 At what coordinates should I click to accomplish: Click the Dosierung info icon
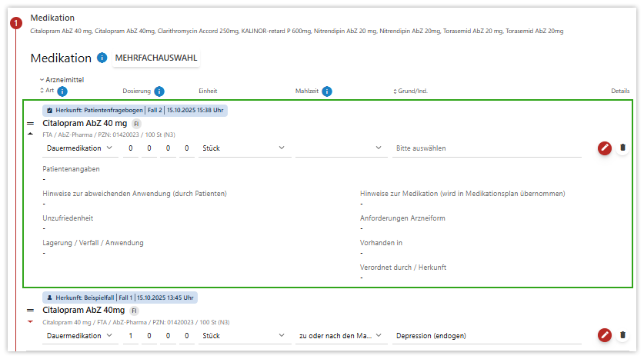pos(159,91)
